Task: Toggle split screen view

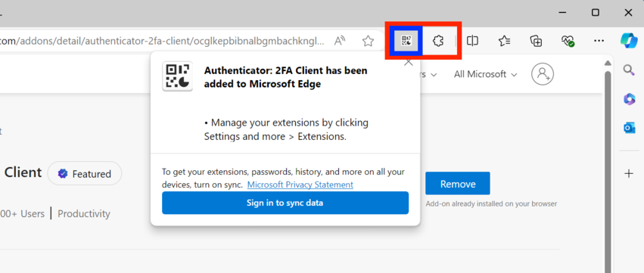Action: point(472,41)
